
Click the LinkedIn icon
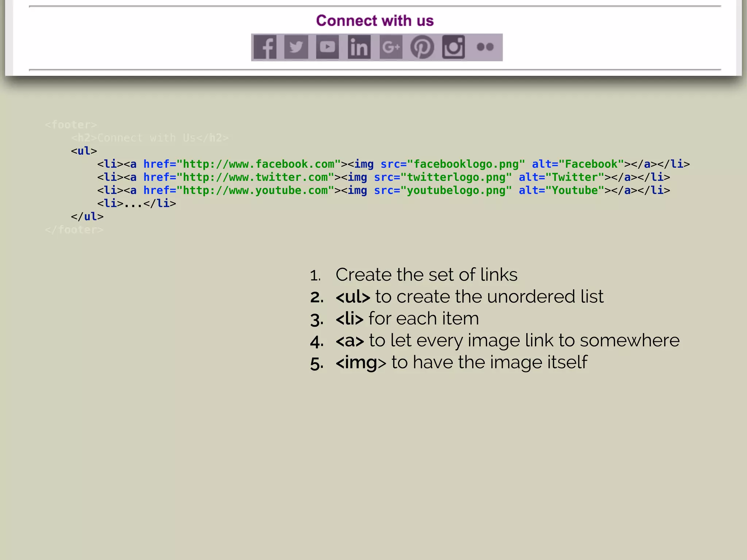[359, 47]
